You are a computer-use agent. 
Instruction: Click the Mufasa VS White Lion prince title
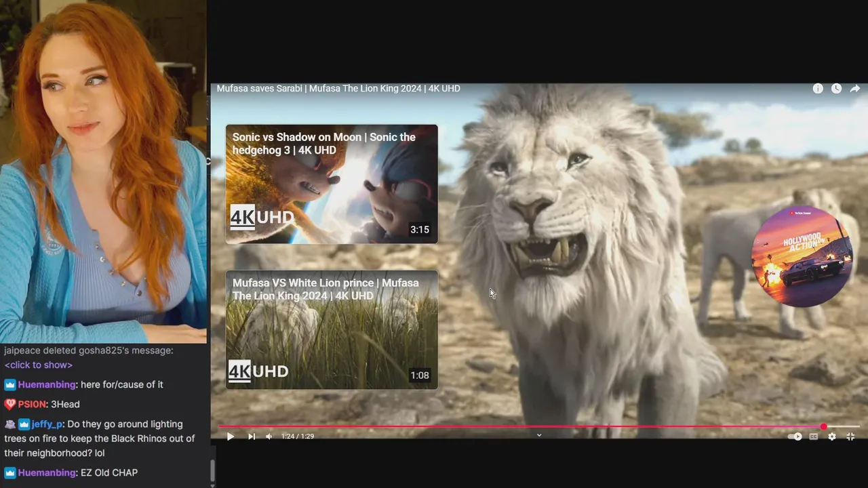325,289
